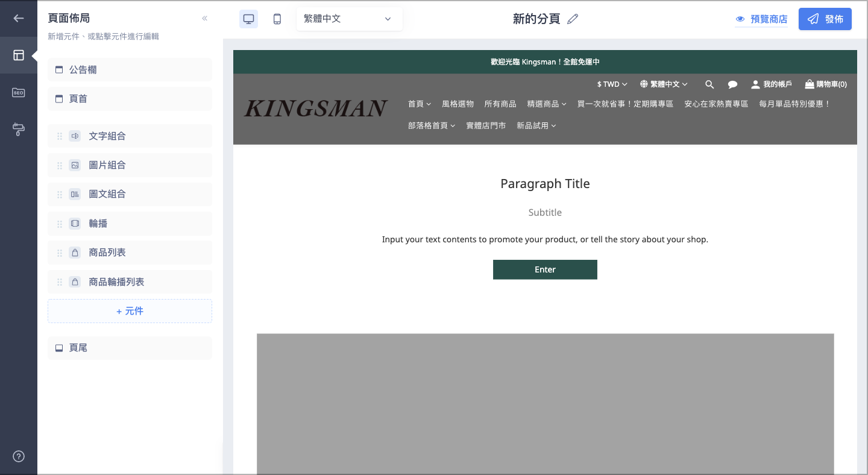Click the KINGSMAN logo
This screenshot has width=868, height=475.
tap(316, 109)
